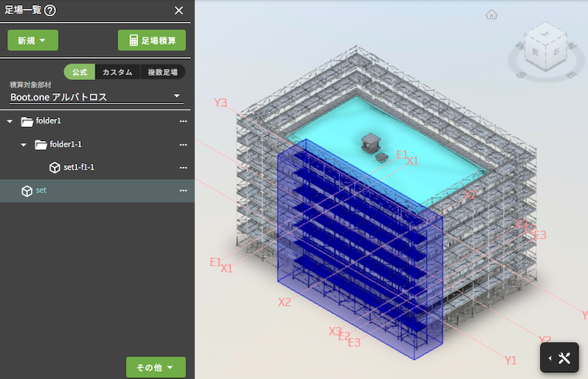The width and height of the screenshot is (588, 379).
Task: Collapse the folder1 tree node arrow
Action: (10, 121)
